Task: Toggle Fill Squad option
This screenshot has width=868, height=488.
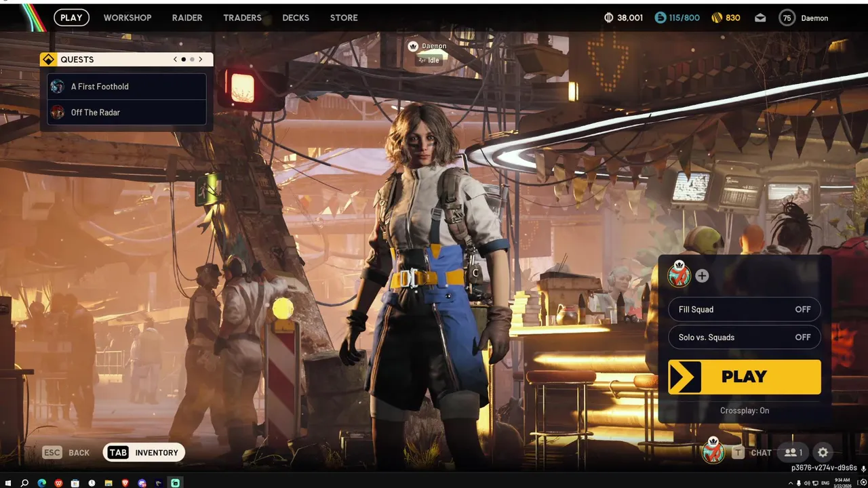Action: 745,310
